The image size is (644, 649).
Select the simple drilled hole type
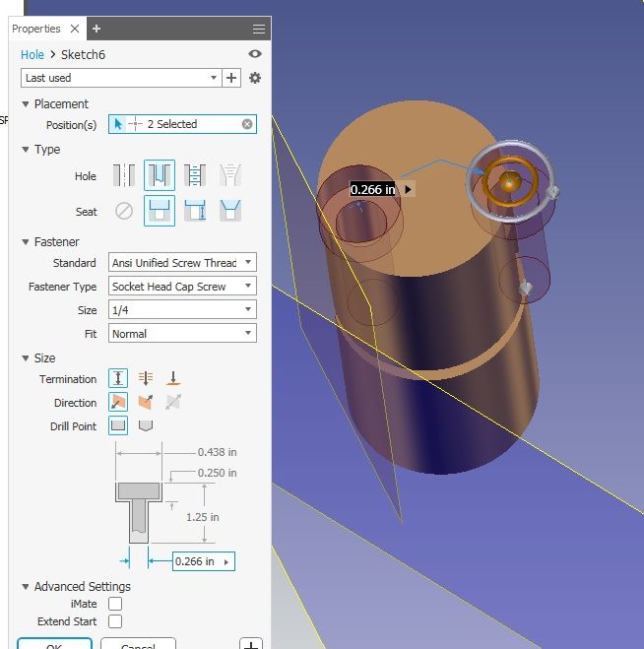pyautogui.click(x=124, y=175)
